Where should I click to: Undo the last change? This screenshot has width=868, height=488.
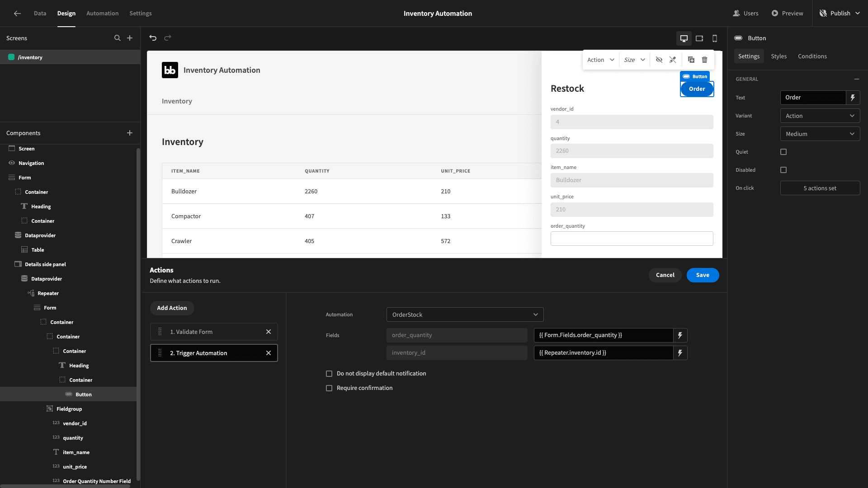pyautogui.click(x=153, y=38)
